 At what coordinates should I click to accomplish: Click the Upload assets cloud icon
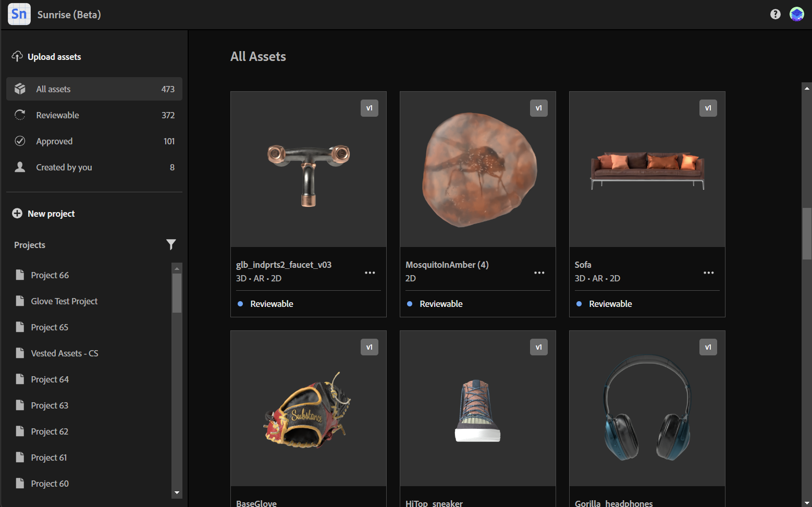[x=18, y=56]
